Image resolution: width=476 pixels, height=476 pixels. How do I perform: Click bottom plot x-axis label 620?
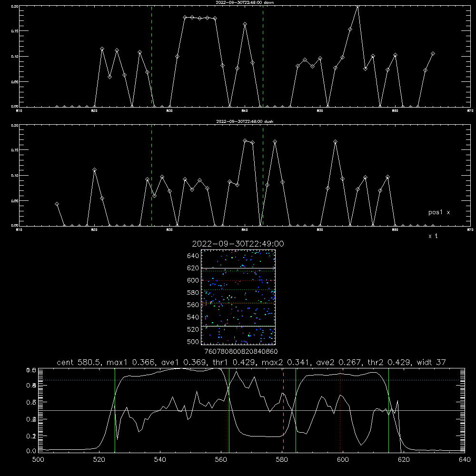pyautogui.click(x=404, y=460)
